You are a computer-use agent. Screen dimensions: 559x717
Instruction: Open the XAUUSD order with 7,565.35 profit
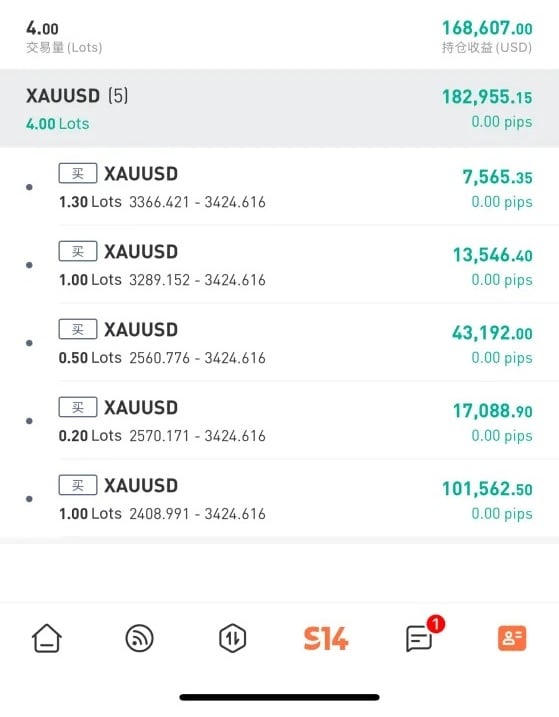(x=280, y=187)
